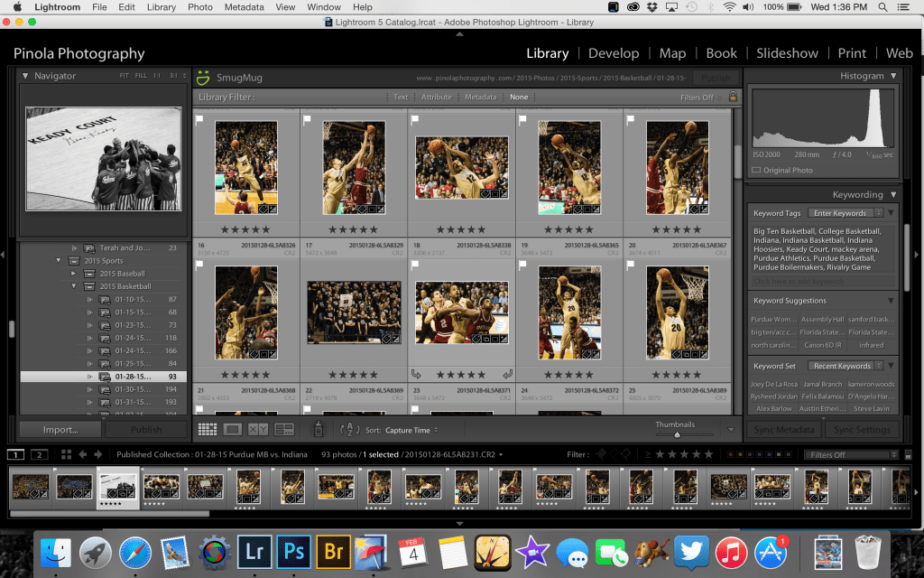Open Compare view (X|Y) icon
The height and width of the screenshot is (578, 924).
pyautogui.click(x=258, y=430)
